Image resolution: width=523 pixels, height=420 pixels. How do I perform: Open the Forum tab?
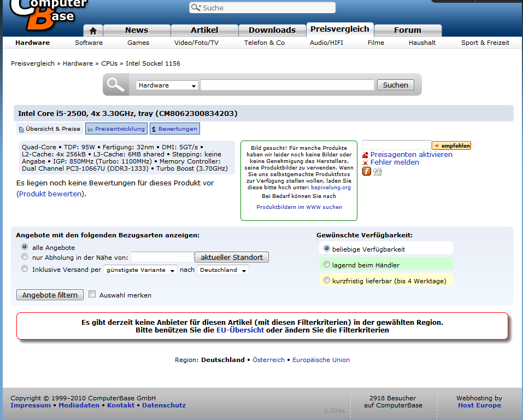pos(408,31)
